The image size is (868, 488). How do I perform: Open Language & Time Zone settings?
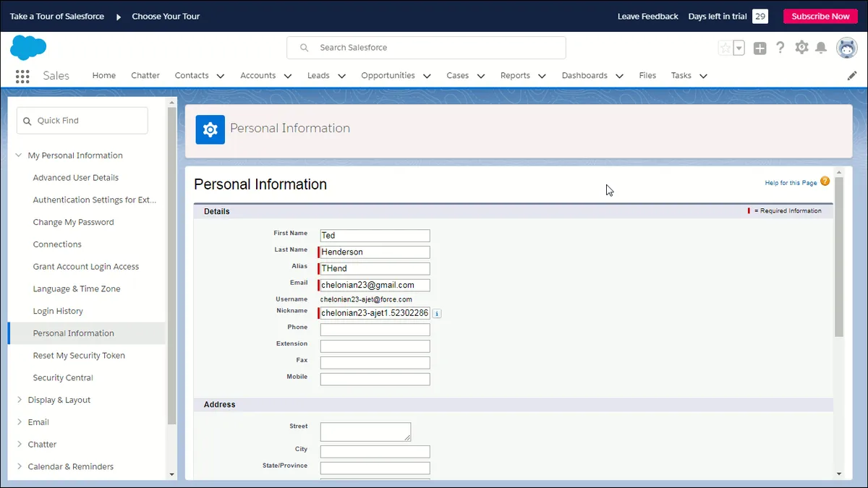pyautogui.click(x=77, y=289)
